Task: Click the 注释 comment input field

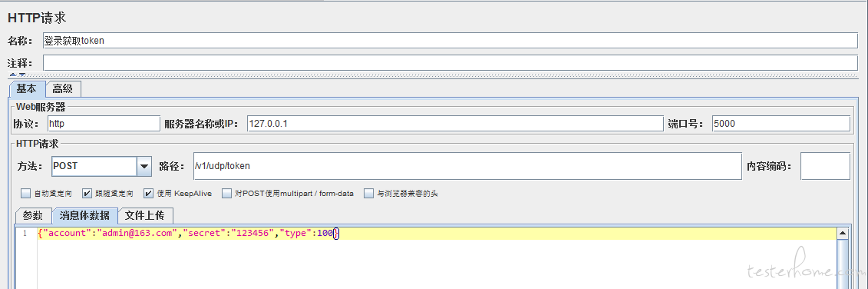Action: tap(450, 63)
